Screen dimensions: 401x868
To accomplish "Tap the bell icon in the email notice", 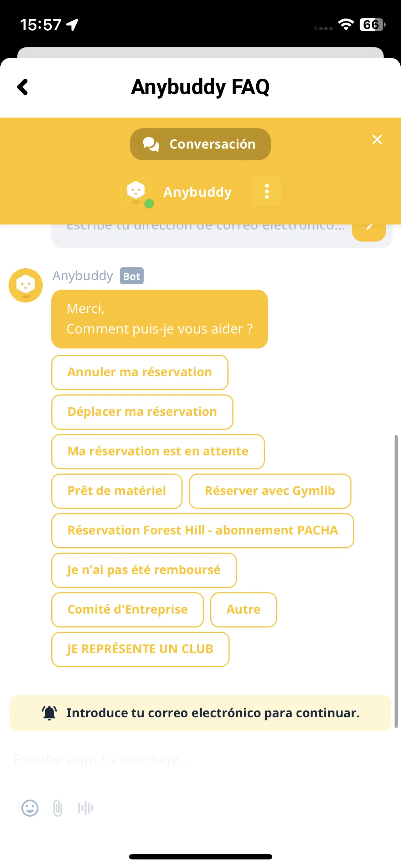I will 50,713.
